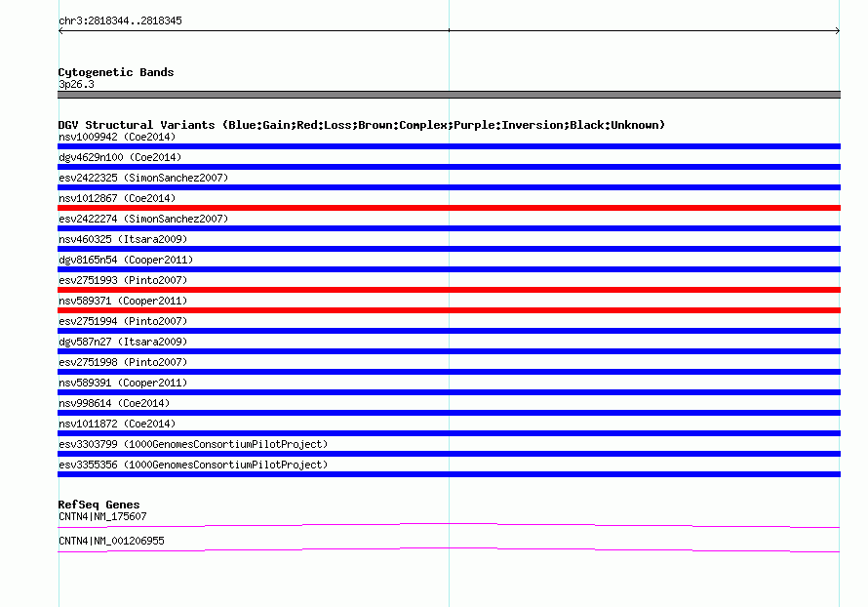Click the blue bar under esv3355356
Image resolution: width=868 pixels, height=607 pixels.
click(x=449, y=474)
